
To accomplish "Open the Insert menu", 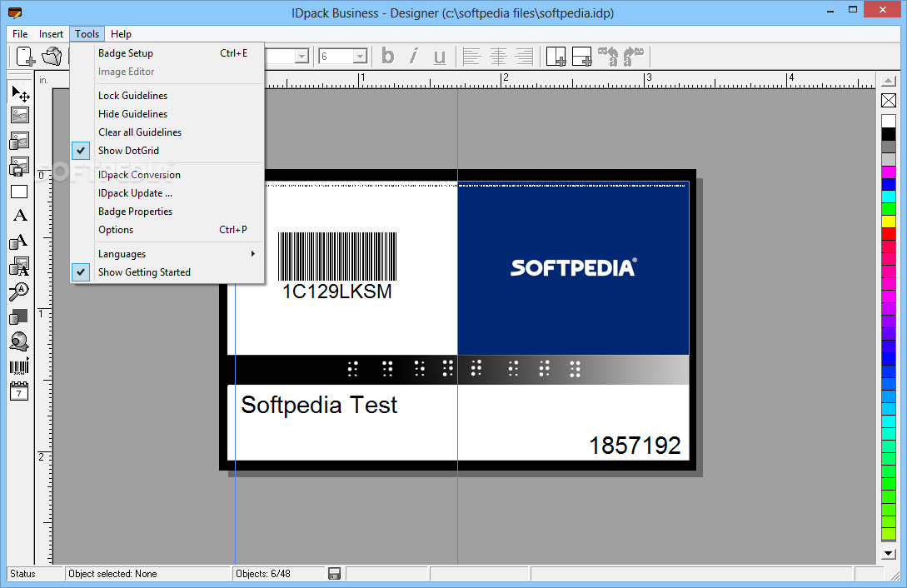I will click(51, 33).
